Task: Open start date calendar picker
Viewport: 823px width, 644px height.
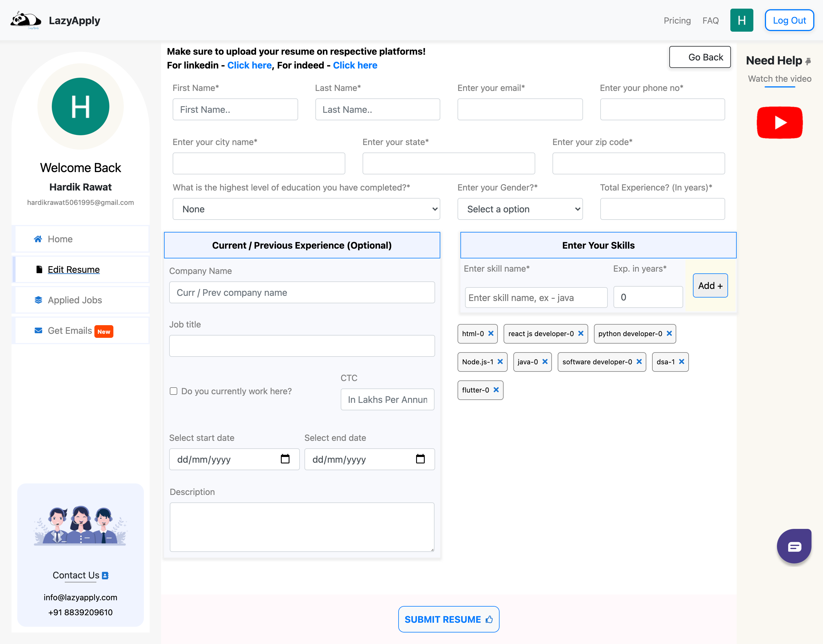Action: 285,459
